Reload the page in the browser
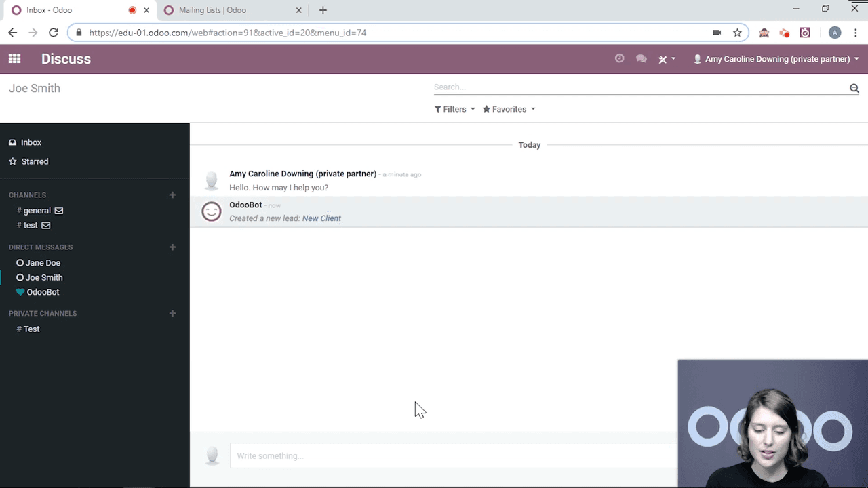The image size is (868, 488). point(54,33)
